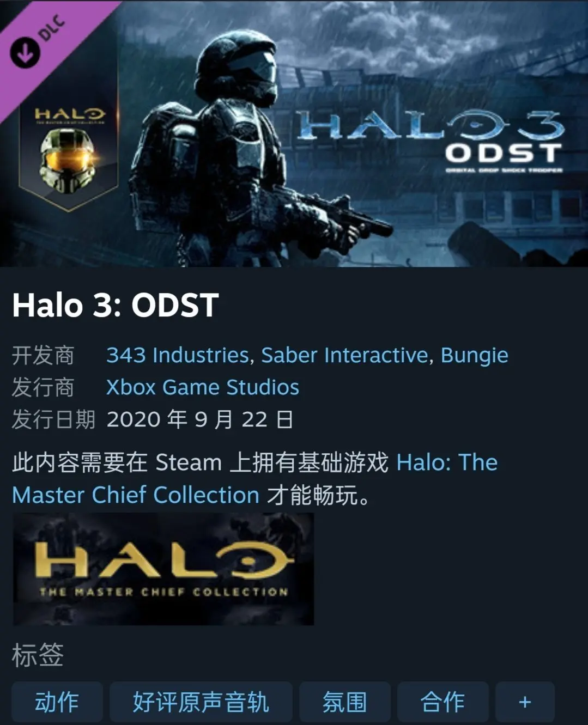Click the 2020 年 9 月 22 日 release date
This screenshot has width=588, height=725.
[200, 419]
